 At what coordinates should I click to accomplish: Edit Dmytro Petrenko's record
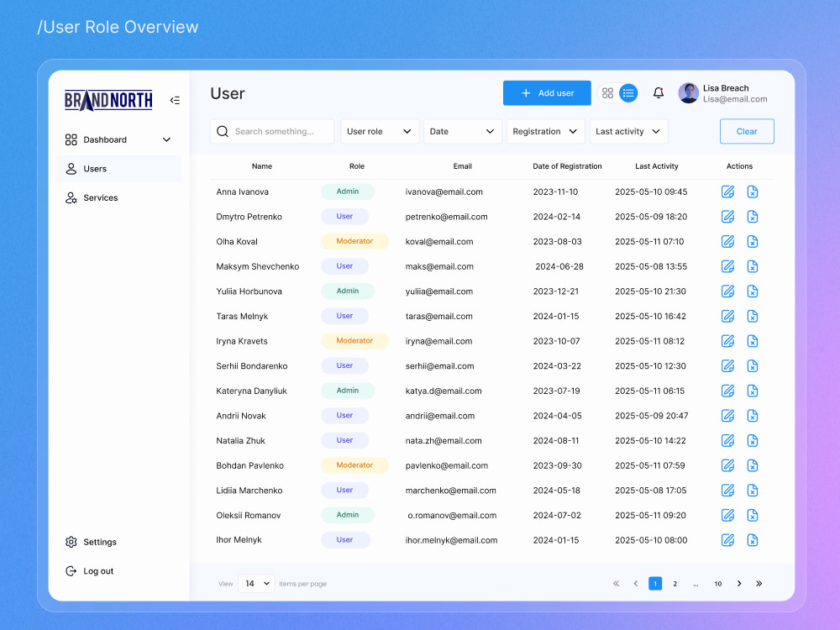[x=727, y=217]
